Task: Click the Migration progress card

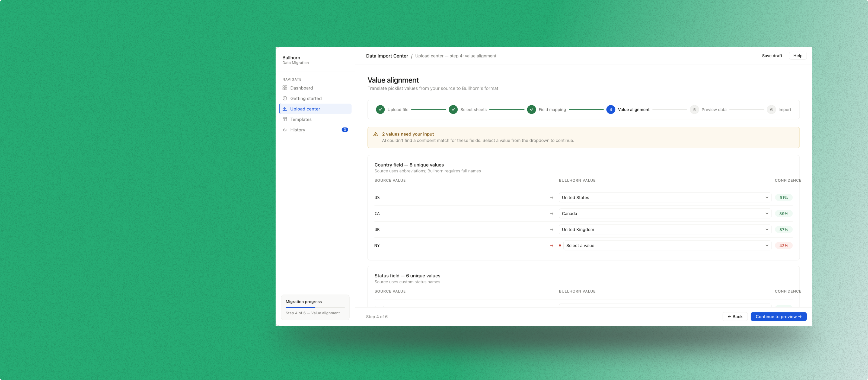Action: 315,308
